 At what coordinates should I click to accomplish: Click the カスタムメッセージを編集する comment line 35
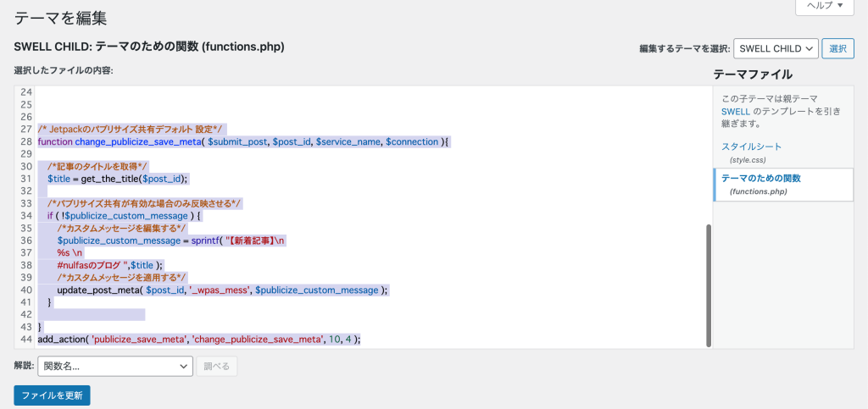pyautogui.click(x=122, y=228)
